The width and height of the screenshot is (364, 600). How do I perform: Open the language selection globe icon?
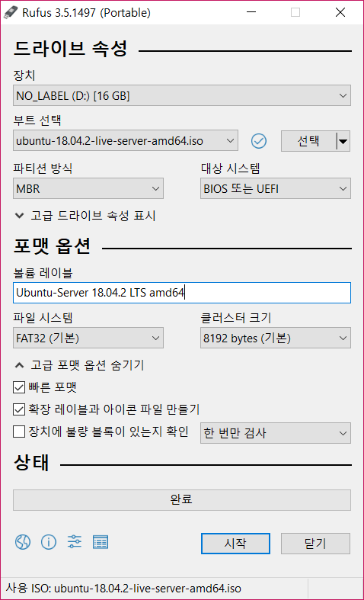pyautogui.click(x=23, y=542)
